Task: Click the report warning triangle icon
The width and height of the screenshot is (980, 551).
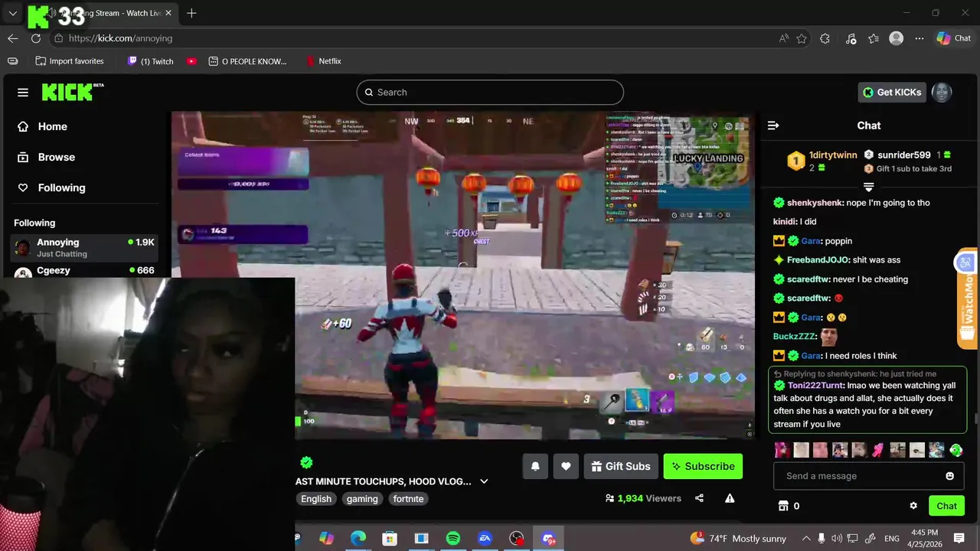Action: coord(730,498)
